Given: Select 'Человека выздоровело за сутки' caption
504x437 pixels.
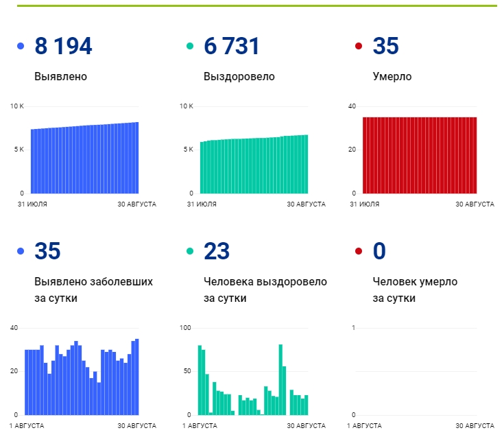Looking at the screenshot, I should 265,290.
